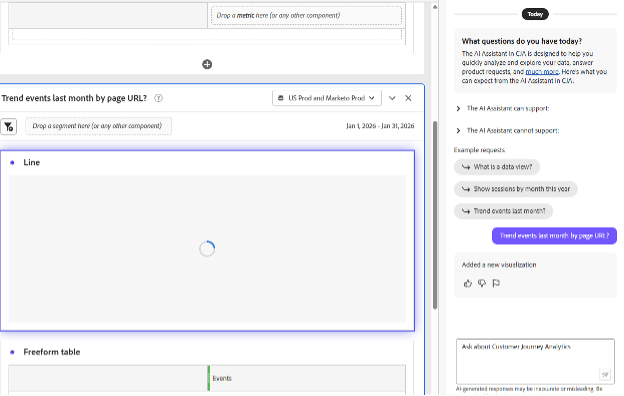
Task: Collapse the panel with the chevron
Action: coord(392,98)
